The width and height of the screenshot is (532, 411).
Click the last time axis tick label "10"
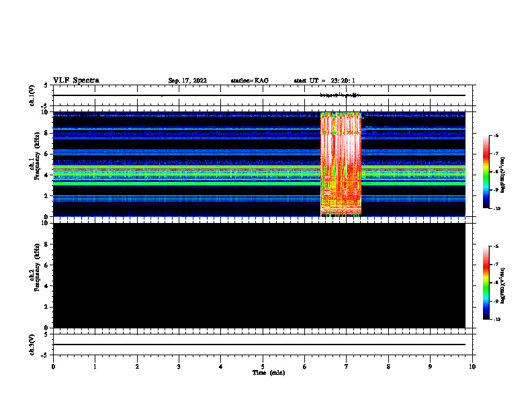[x=472, y=367]
